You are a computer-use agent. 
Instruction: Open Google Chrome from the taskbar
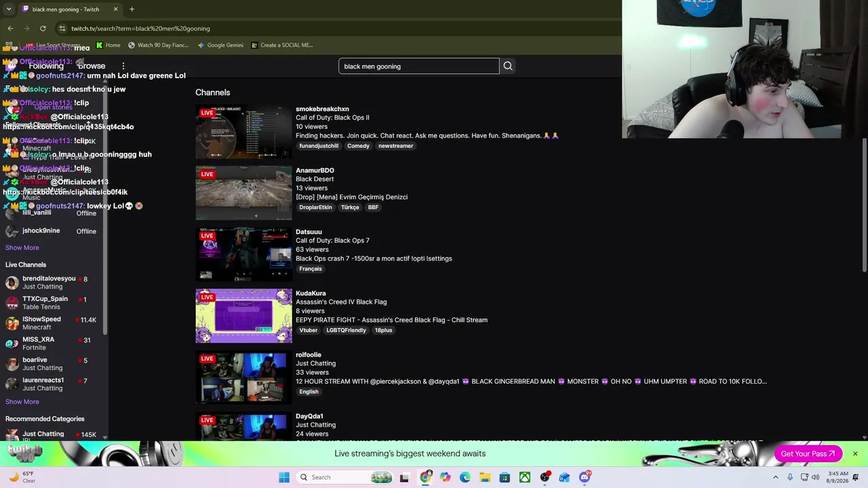(425, 477)
